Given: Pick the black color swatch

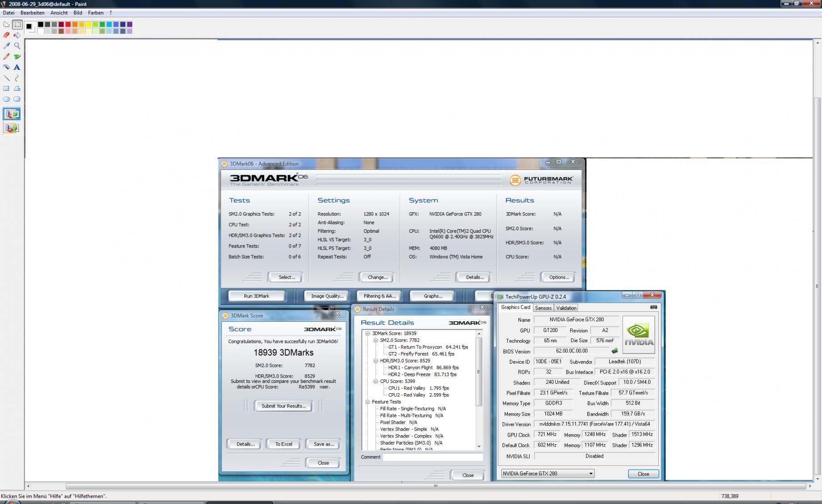Looking at the screenshot, I should point(41,25).
